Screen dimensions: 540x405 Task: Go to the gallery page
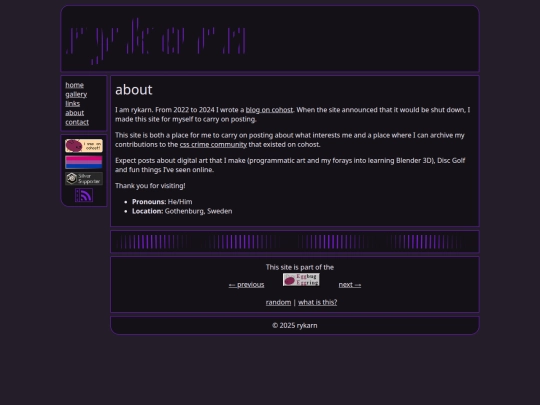click(x=76, y=94)
